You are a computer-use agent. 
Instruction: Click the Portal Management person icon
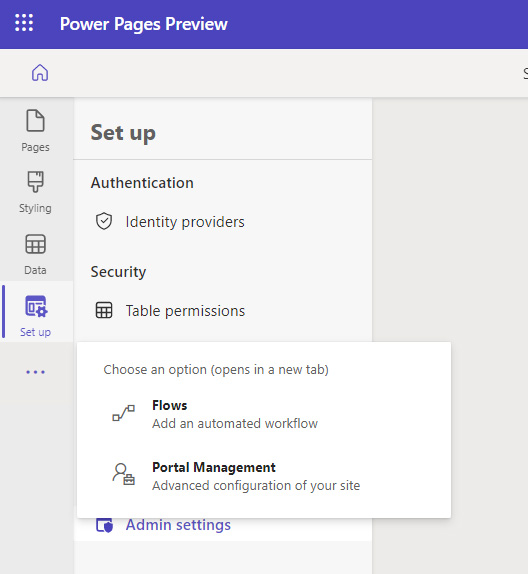pos(123,474)
